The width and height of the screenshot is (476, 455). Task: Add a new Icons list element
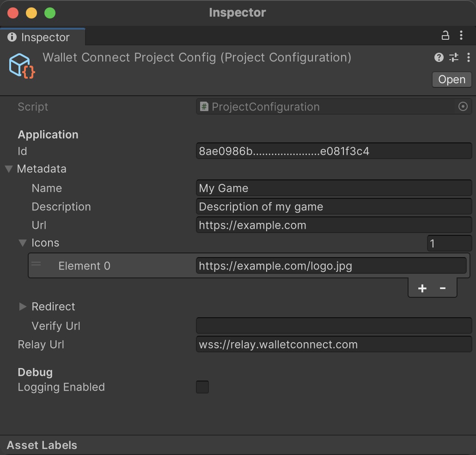click(422, 289)
